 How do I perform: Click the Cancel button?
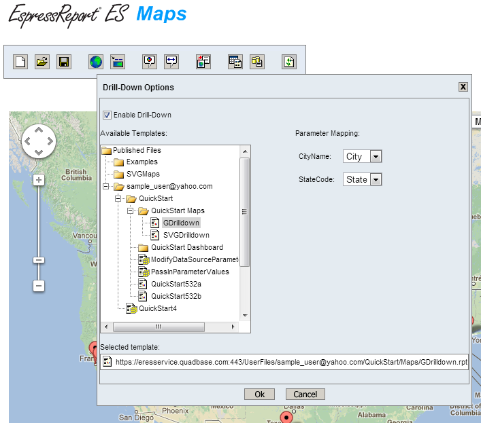tap(305, 394)
